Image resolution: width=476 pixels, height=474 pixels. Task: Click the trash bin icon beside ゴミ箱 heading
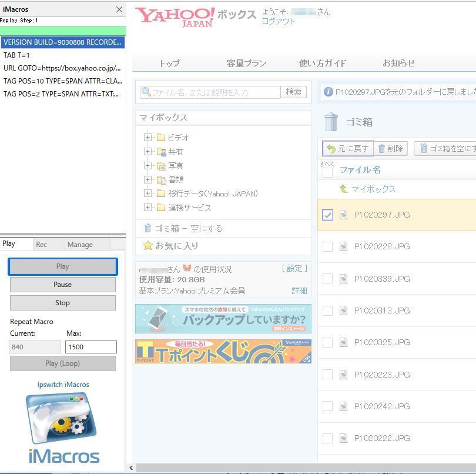pos(331,122)
